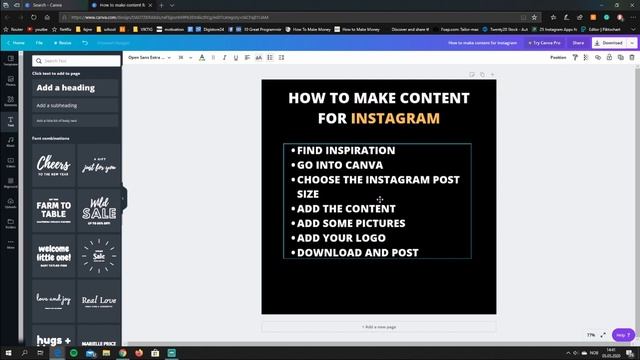The height and width of the screenshot is (360, 640).
Task: Click the copy style paint roller icon
Action: click(x=575, y=58)
